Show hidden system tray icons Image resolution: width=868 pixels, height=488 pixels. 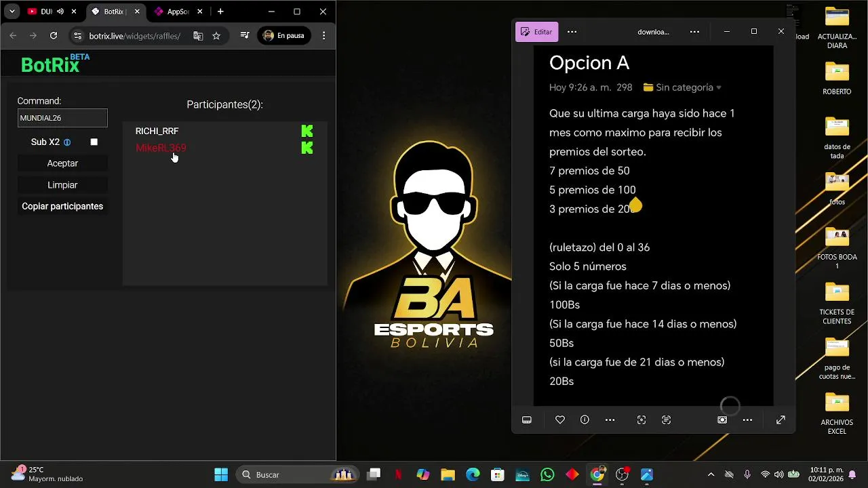[x=711, y=474]
